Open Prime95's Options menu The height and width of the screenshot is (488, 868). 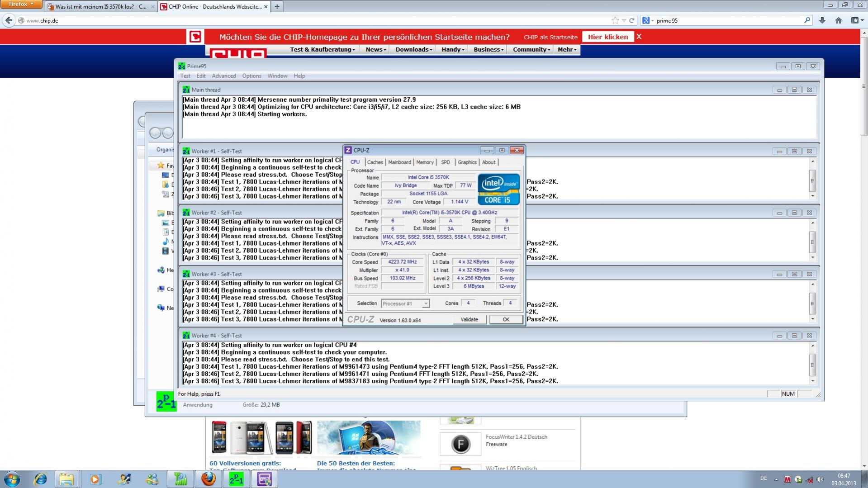click(251, 76)
